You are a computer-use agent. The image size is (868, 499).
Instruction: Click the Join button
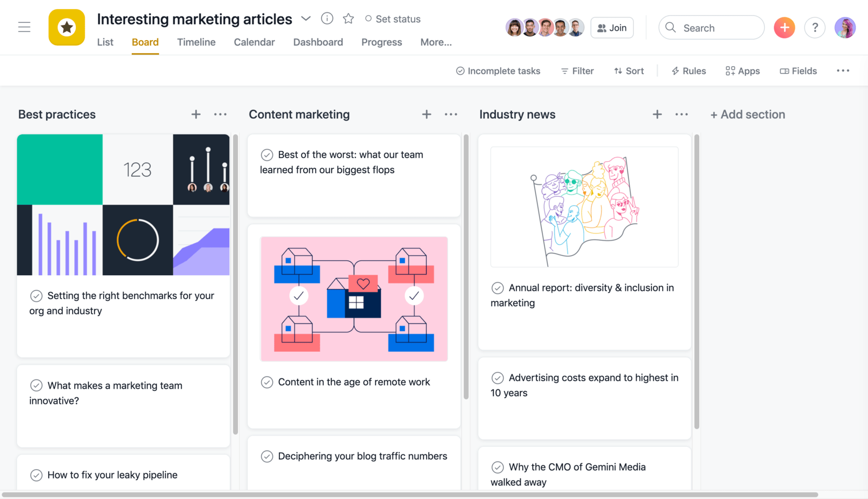[x=612, y=28]
